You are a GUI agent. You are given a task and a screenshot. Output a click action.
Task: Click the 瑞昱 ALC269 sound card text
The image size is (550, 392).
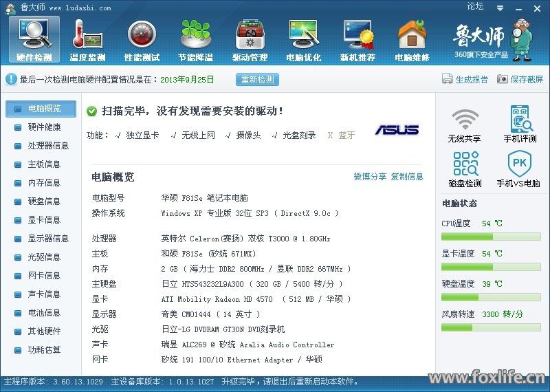coord(247,345)
